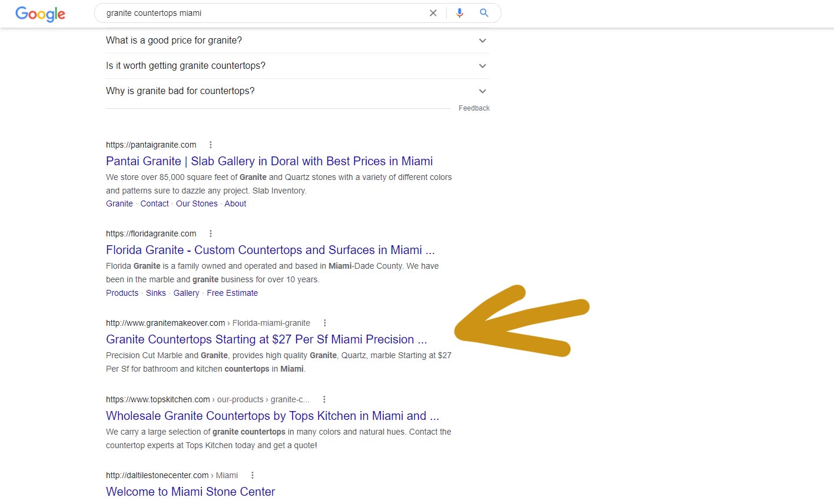Open Florida Granite Products sitelink
This screenshot has width=834, height=504.
[122, 293]
